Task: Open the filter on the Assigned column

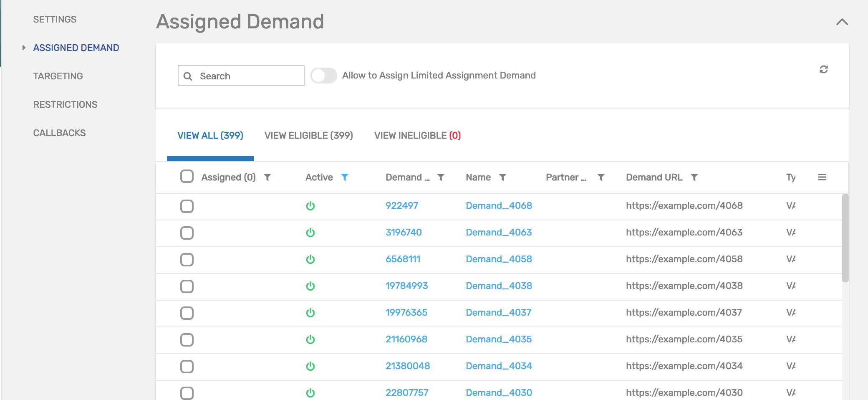Action: (x=267, y=177)
